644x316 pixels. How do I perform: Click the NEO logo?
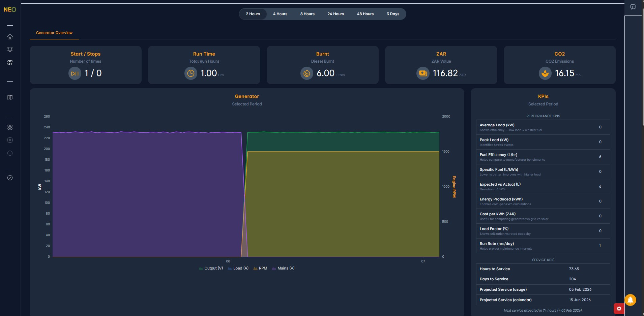(10, 9)
